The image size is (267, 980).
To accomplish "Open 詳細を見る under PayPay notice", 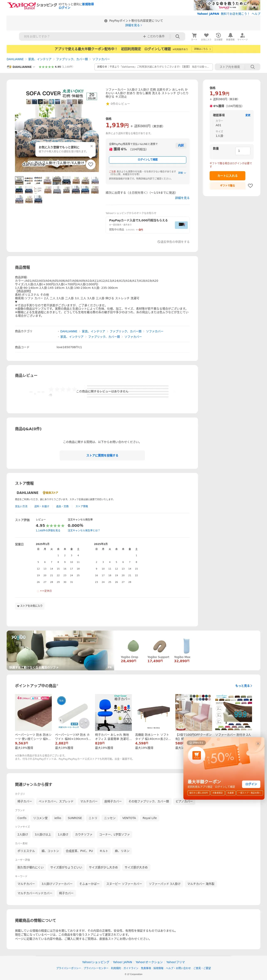I will click(134, 25).
